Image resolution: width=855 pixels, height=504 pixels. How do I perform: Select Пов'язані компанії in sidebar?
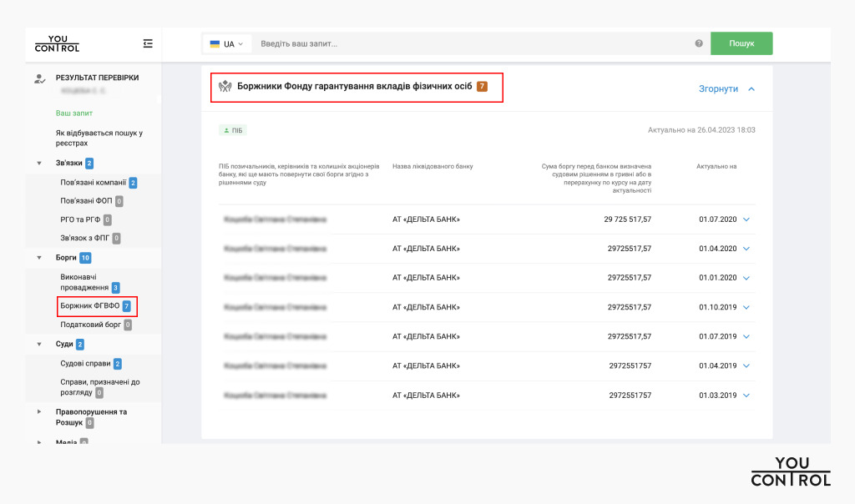(94, 183)
